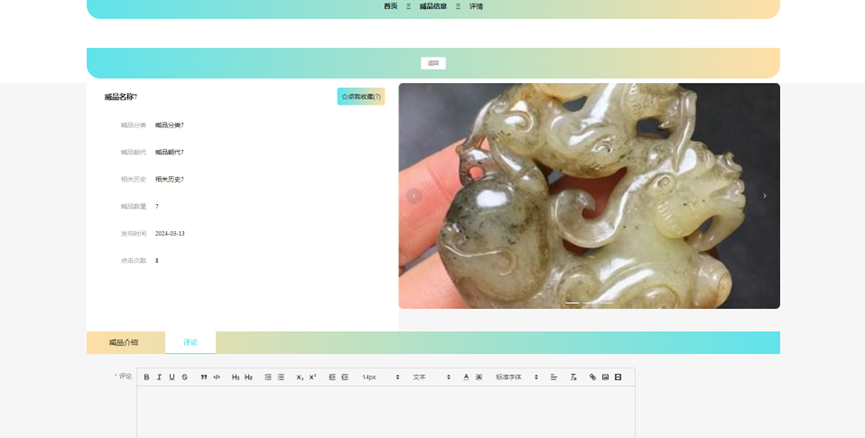Screen dimensions: 865x438
Task: Go to 藏品信息 in the breadcrumb
Action: 433,7
